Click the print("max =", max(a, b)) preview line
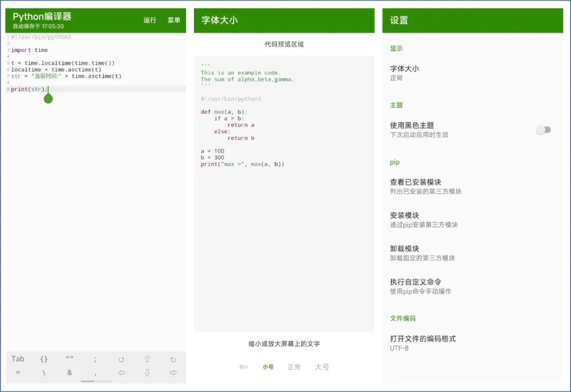The width and height of the screenshot is (571, 392). [242, 164]
